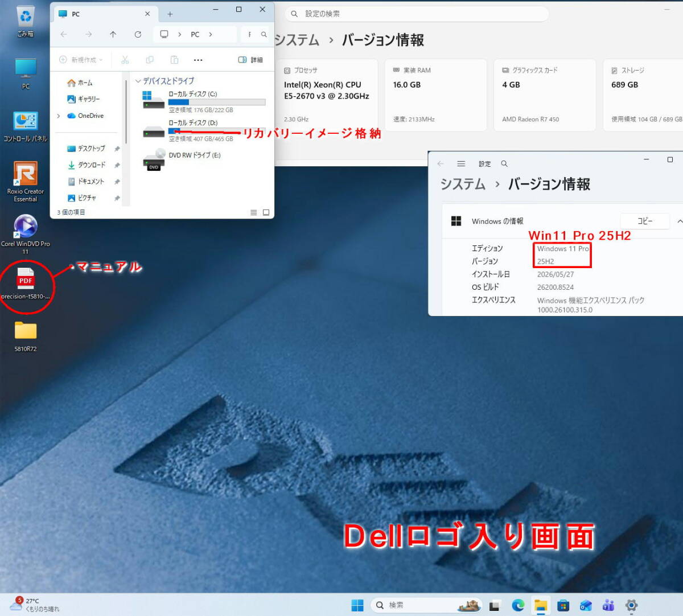Go forward in File Explorer
Screen dimensions: 683x616
pos(88,34)
